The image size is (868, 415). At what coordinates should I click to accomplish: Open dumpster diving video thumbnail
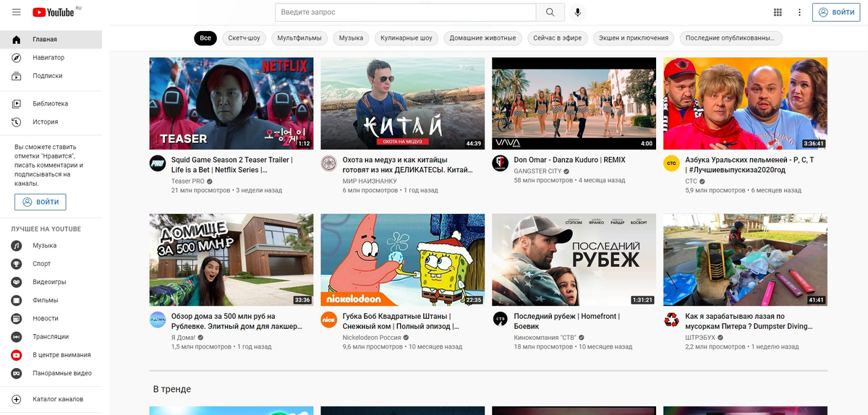(745, 260)
